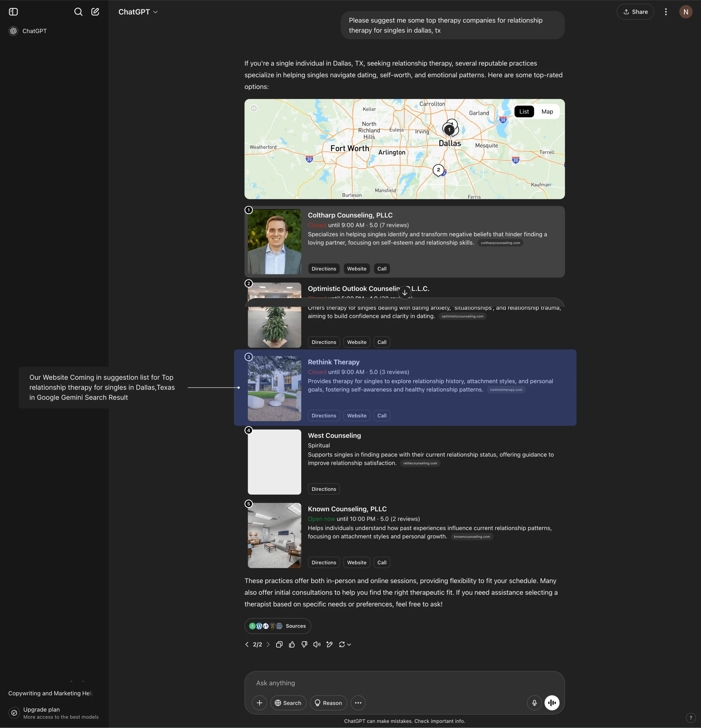The width and height of the screenshot is (701, 728).
Task: Click the Rethink Therapy title
Action: point(333,362)
